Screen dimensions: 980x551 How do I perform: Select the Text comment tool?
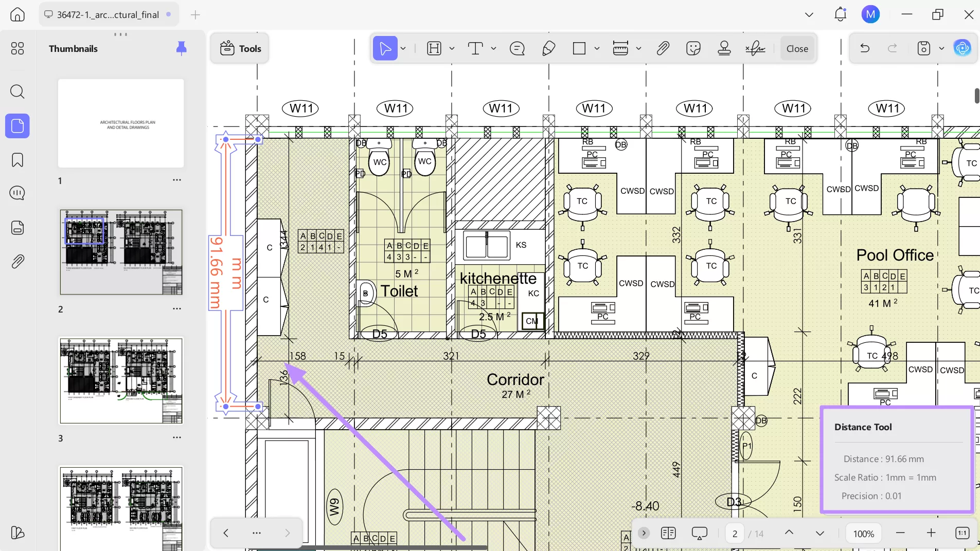click(475, 48)
